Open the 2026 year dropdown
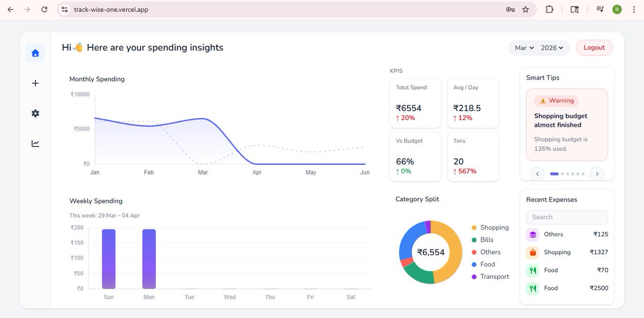The image size is (644, 318). point(552,48)
